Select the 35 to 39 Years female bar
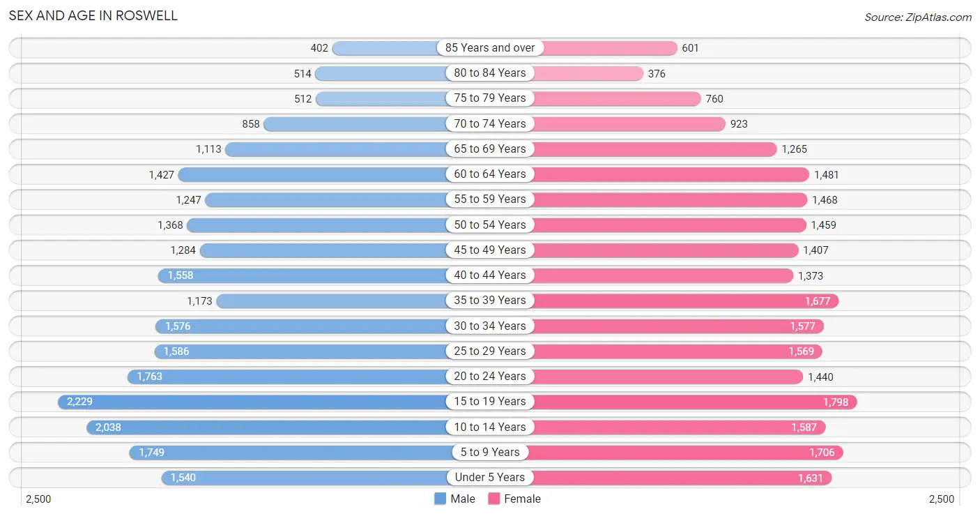The height and width of the screenshot is (516, 980). (x=664, y=301)
